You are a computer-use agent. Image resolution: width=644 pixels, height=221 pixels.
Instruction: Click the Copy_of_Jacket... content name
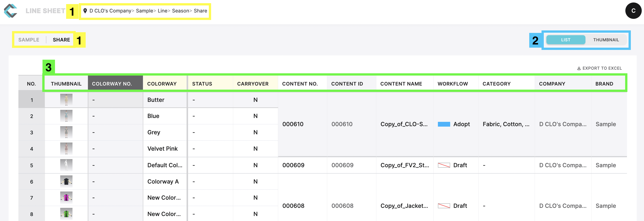[x=404, y=206]
